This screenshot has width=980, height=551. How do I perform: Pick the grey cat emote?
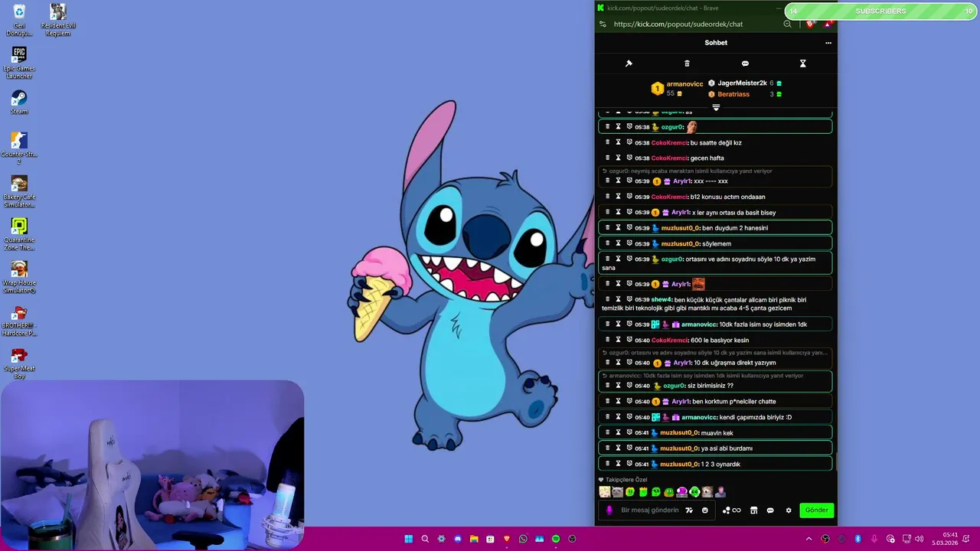[x=617, y=492]
